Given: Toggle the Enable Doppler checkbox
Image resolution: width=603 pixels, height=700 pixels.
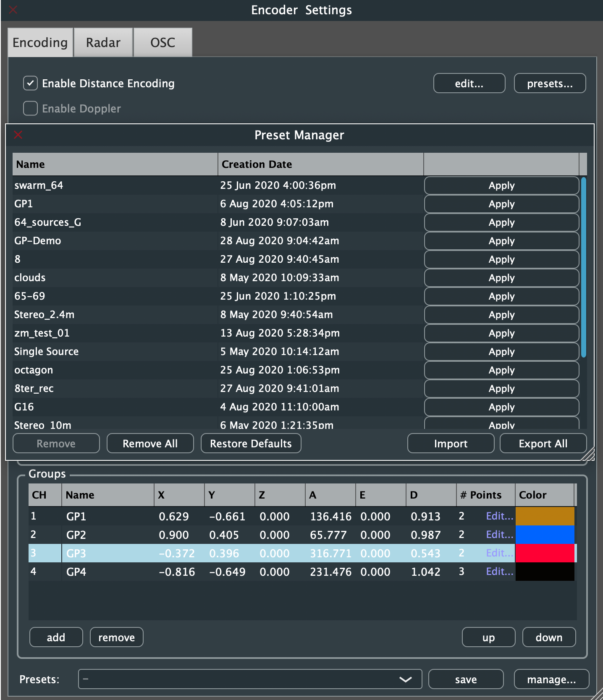Looking at the screenshot, I should [x=30, y=109].
